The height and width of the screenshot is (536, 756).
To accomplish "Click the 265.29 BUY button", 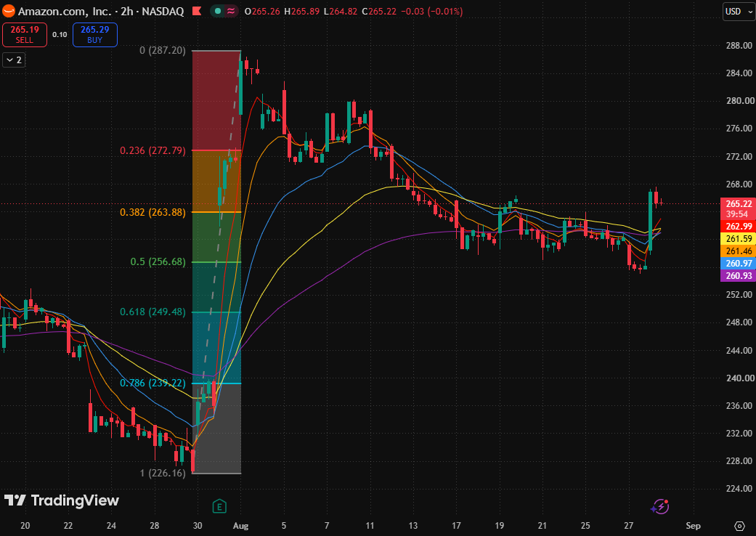I will pos(95,35).
